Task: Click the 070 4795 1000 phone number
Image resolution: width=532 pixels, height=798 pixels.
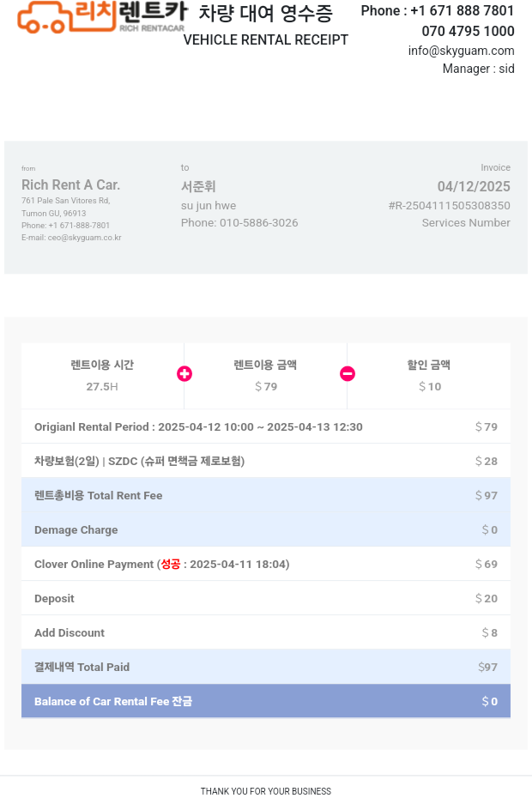Action: 468,31
